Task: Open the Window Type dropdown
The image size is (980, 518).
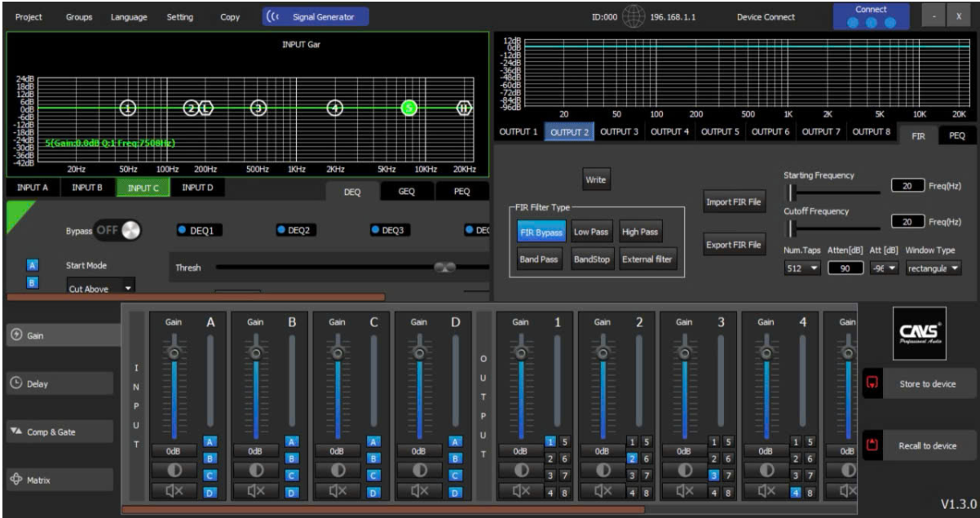Action: [934, 268]
